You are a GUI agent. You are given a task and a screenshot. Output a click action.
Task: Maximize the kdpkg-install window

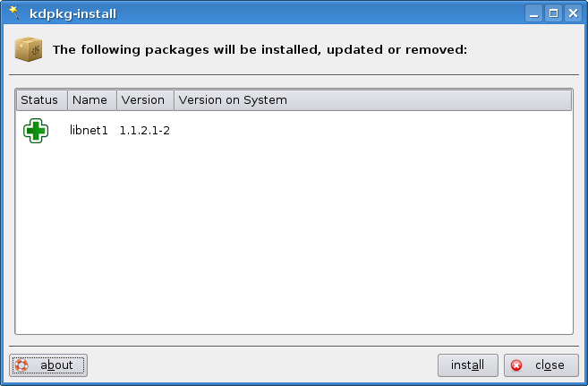point(553,13)
